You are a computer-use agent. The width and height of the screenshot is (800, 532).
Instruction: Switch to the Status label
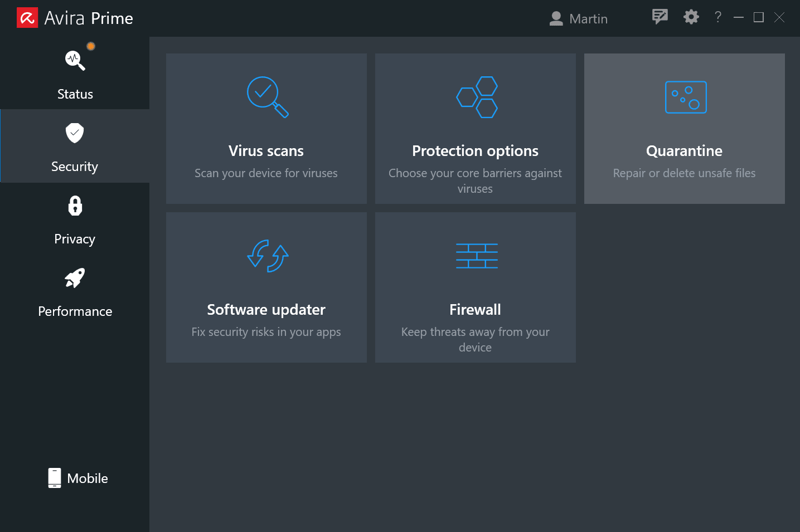tap(75, 94)
